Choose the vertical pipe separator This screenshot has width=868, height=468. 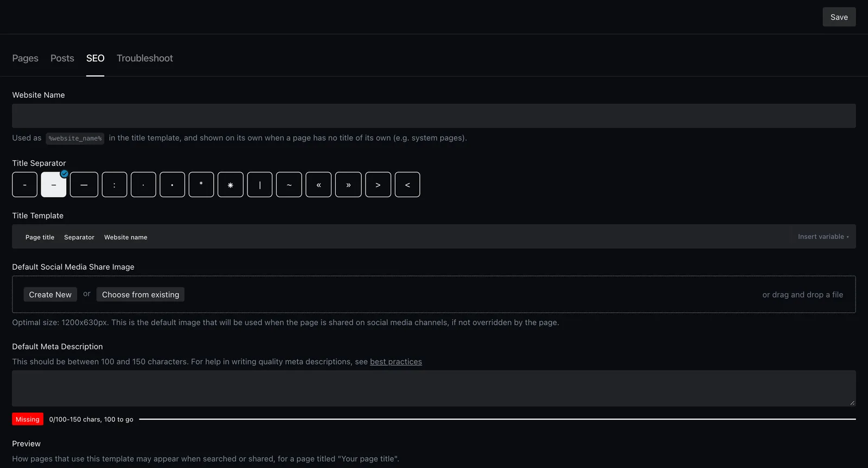260,185
